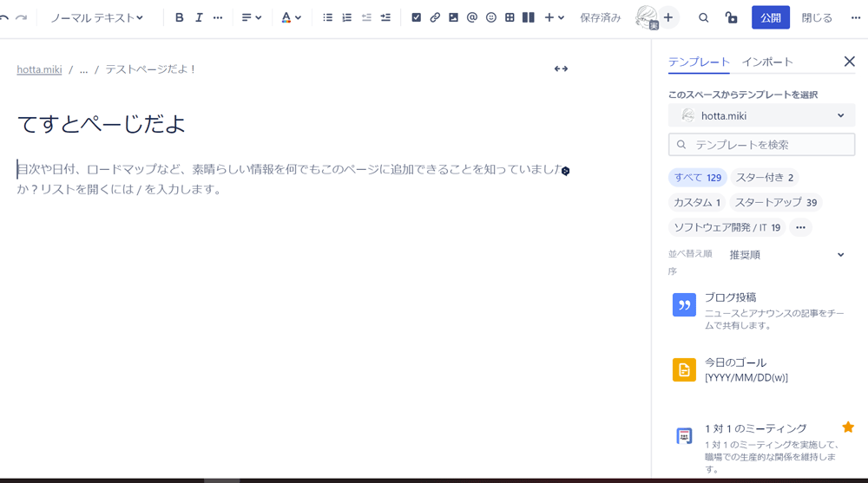
Task: Open the text alignment dropdown
Action: tap(252, 17)
